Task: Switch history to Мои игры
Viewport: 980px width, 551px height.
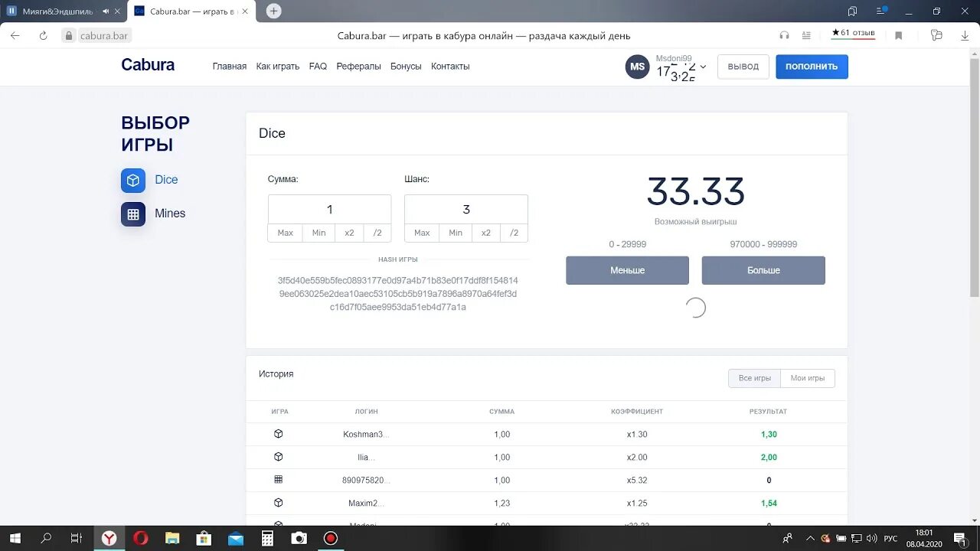Action: 808,378
